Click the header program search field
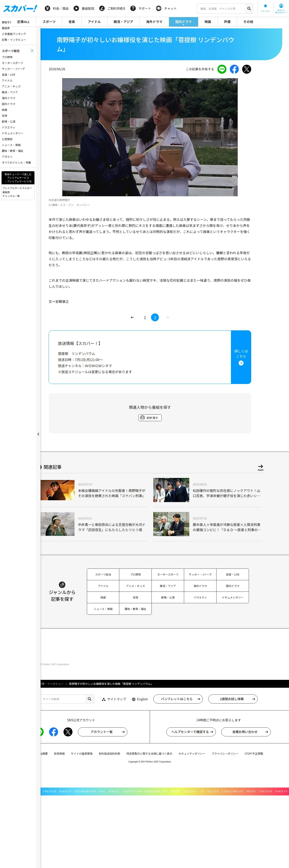Screen dimensions: 289x868 (221, 8)
